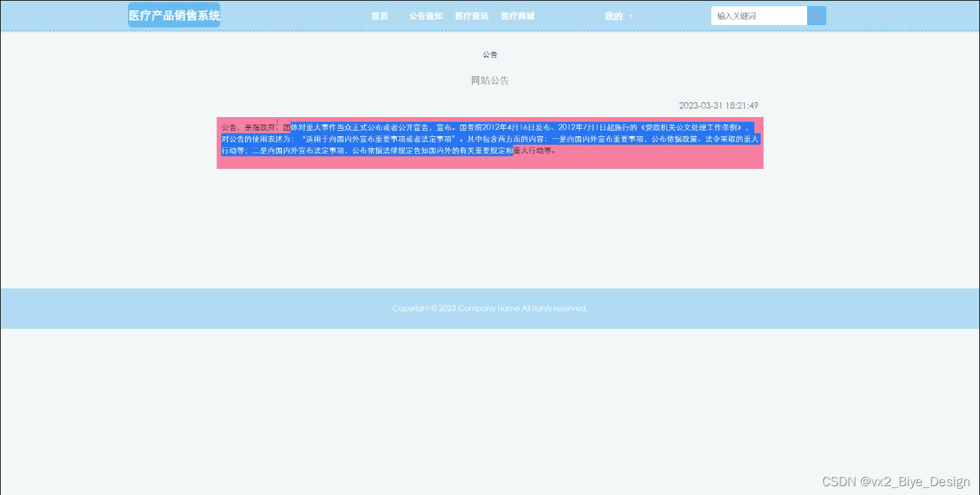980x495 pixels.
Task: Open 公告通知 menu item
Action: [x=426, y=16]
